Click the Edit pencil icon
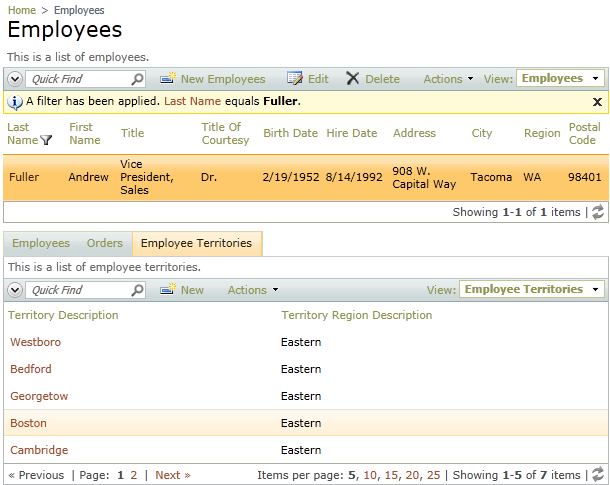 tap(295, 79)
